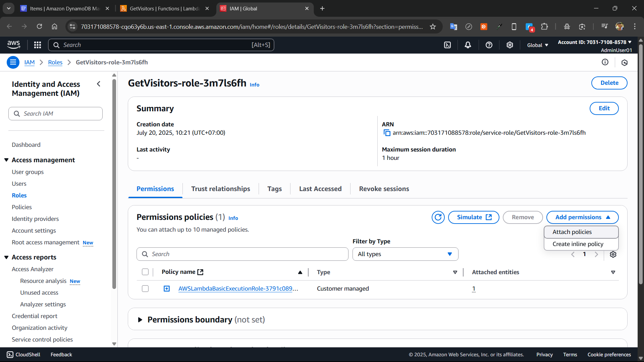Collapse the IAM sidebar with the chevron
This screenshot has height=362, width=644.
tap(99, 84)
